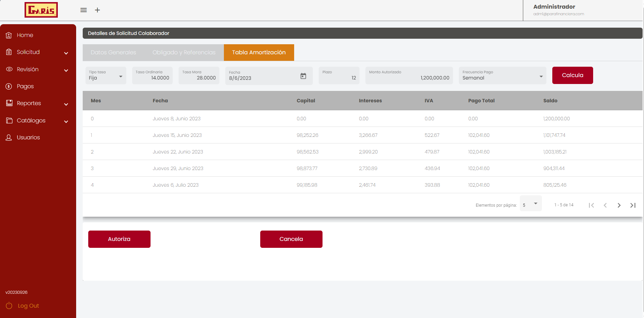Switch to the Datos Generales tab

(114, 53)
